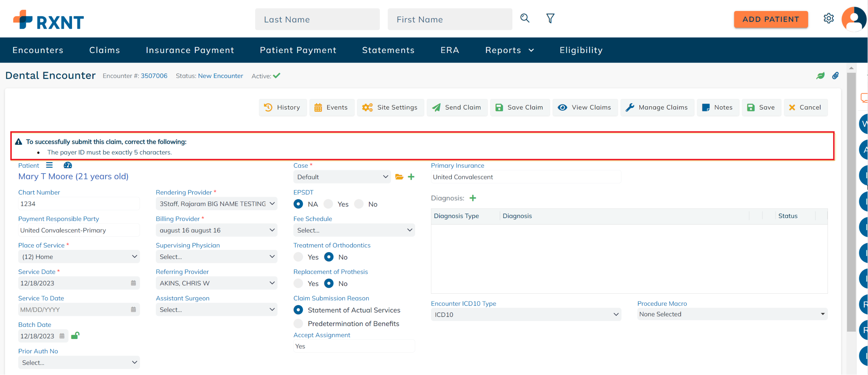Switch to the Insurance Payment tab
The image size is (868, 375).
pyautogui.click(x=190, y=50)
